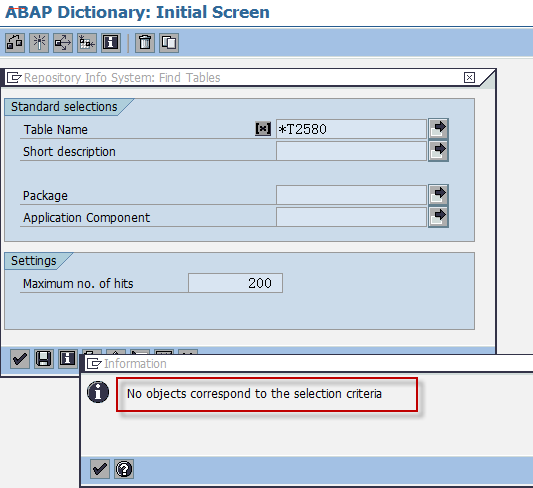The height and width of the screenshot is (488, 533).
Task: Open multiple selection for Package
Action: pos(439,195)
